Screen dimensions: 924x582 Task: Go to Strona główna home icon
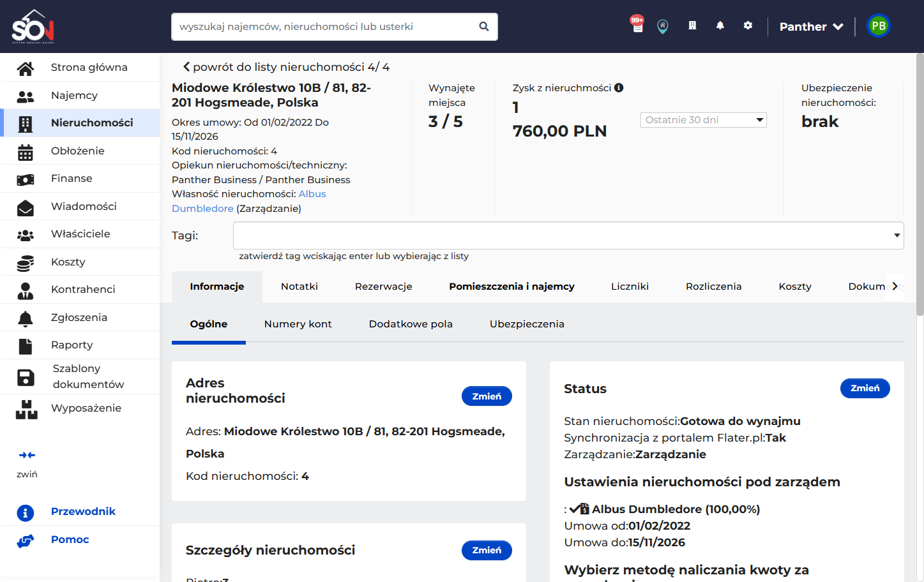[x=26, y=68]
